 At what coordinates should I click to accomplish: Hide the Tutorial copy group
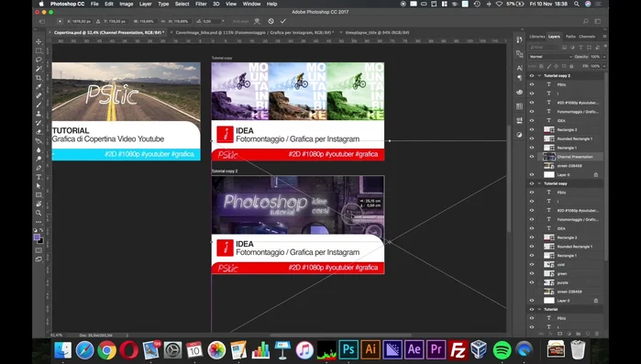532,183
